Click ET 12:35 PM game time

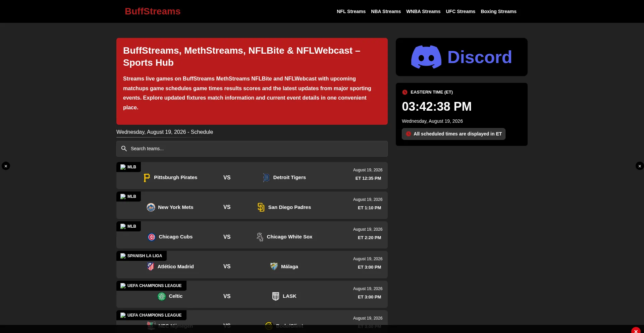368,178
